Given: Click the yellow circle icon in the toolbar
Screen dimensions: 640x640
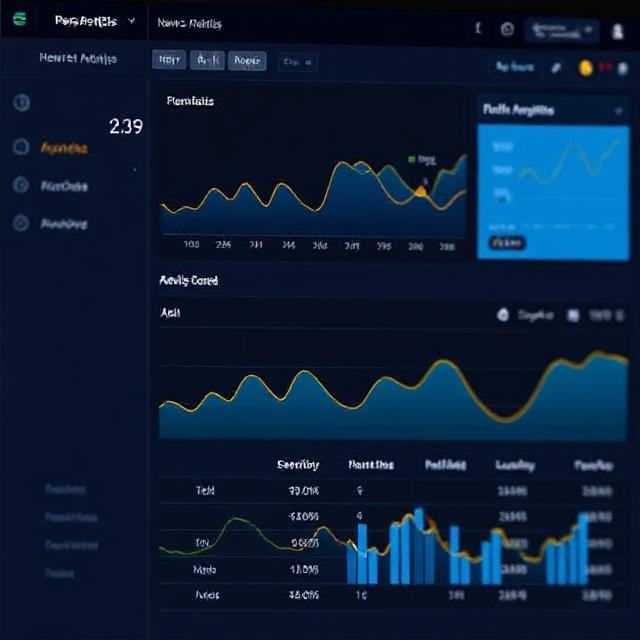Looking at the screenshot, I should (x=586, y=68).
